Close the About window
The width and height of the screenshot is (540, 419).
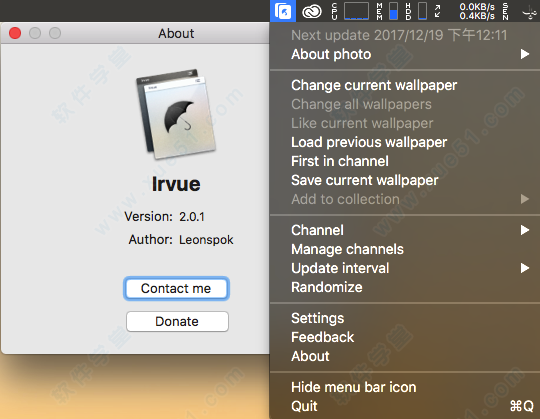click(15, 33)
